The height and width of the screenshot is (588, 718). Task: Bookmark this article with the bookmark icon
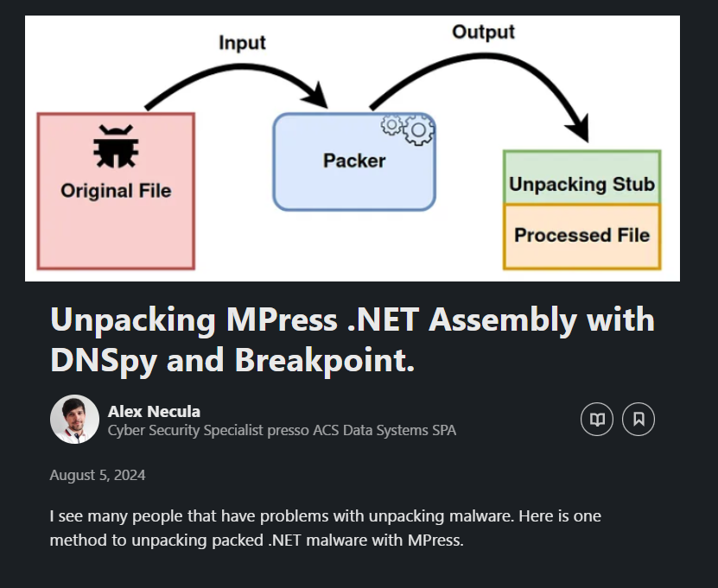tap(639, 419)
